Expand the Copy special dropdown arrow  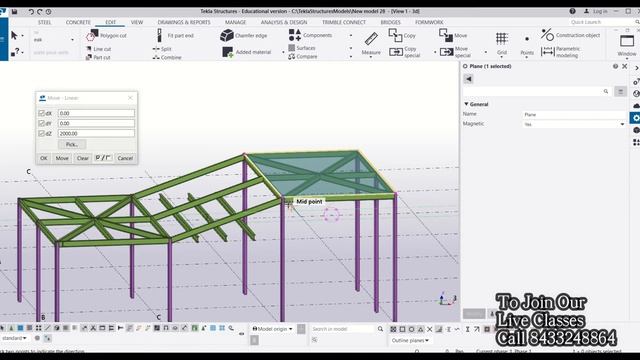coord(435,52)
